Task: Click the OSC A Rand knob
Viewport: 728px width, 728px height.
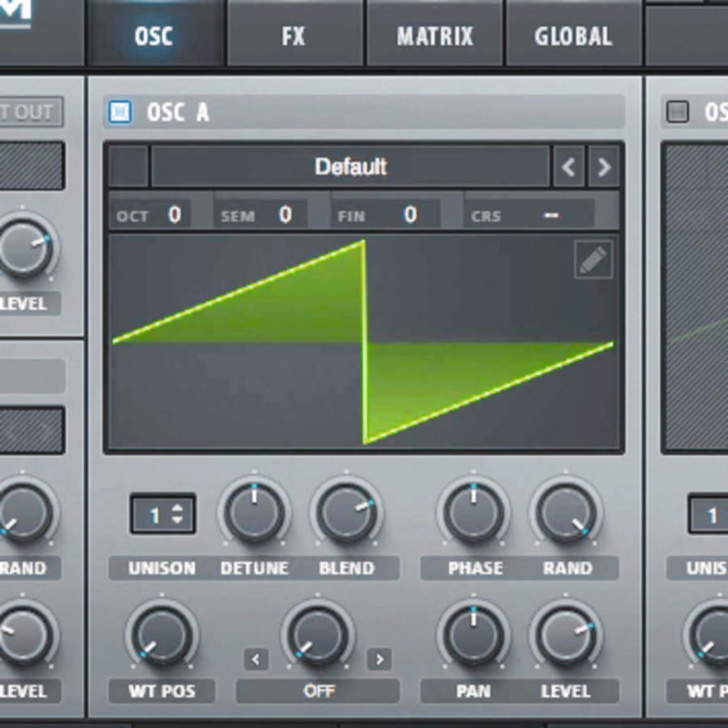Action: [x=566, y=513]
